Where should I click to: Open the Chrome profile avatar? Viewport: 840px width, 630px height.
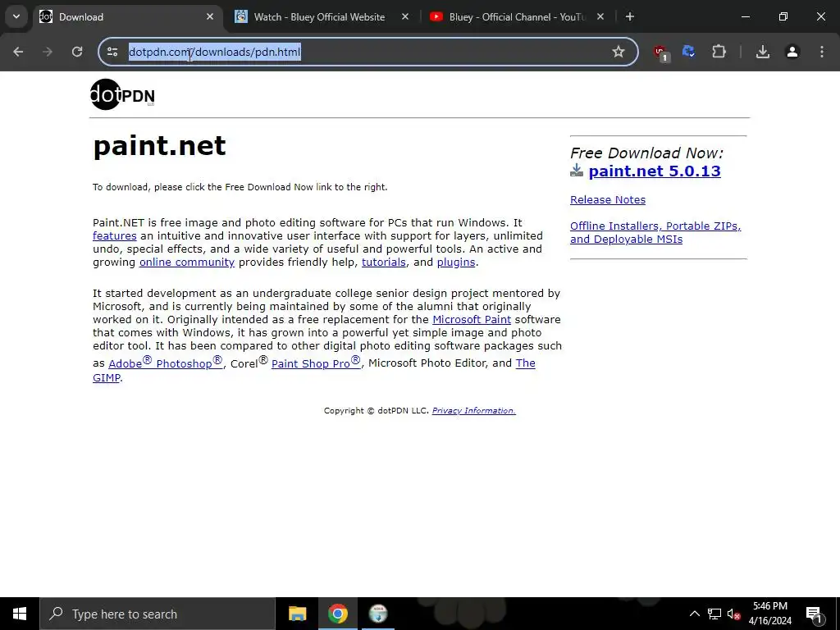pyautogui.click(x=792, y=52)
